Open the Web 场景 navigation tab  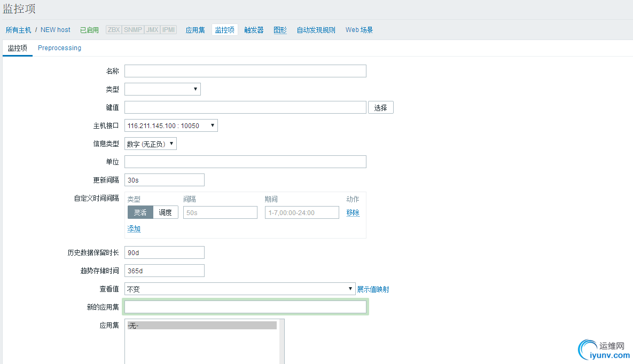(359, 30)
